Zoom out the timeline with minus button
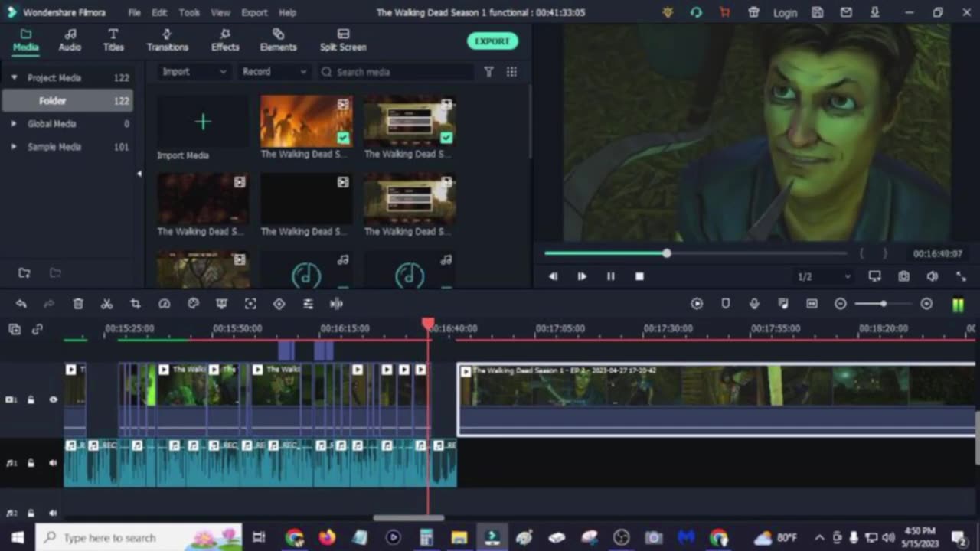 pyautogui.click(x=840, y=304)
